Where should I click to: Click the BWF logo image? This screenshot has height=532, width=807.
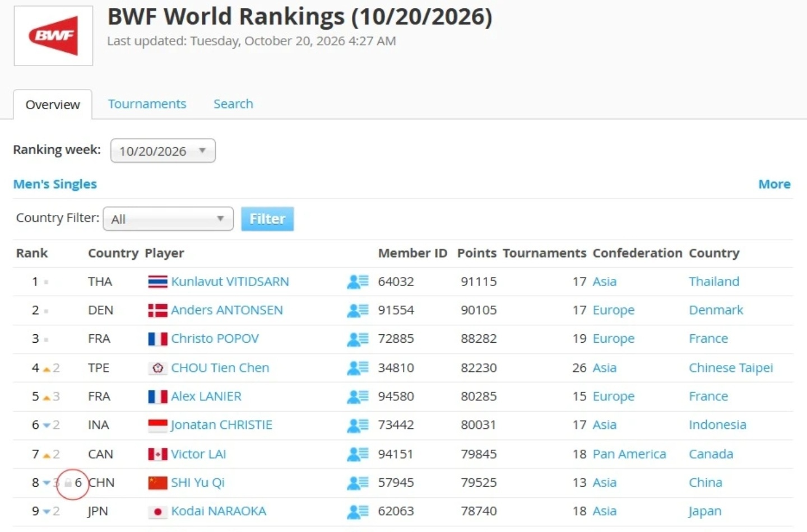coord(53,36)
